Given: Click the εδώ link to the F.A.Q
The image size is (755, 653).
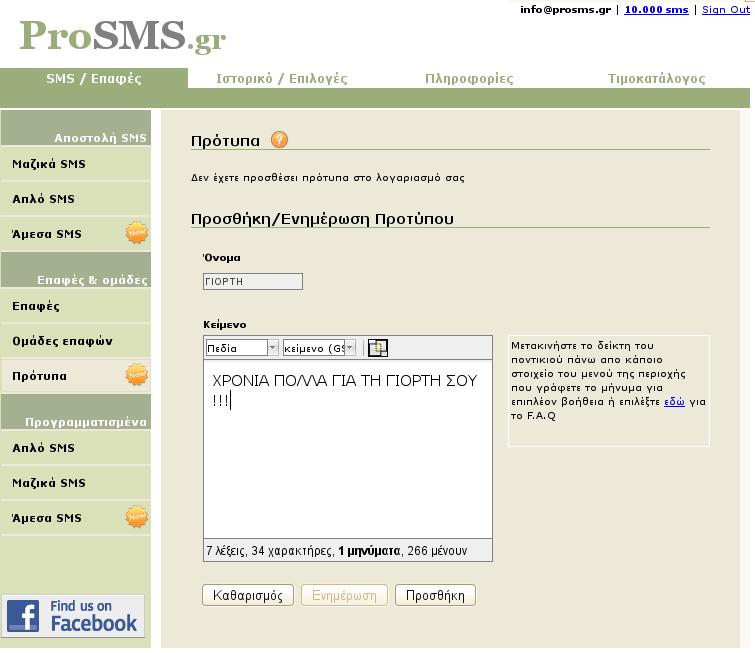Looking at the screenshot, I should (x=674, y=402).
